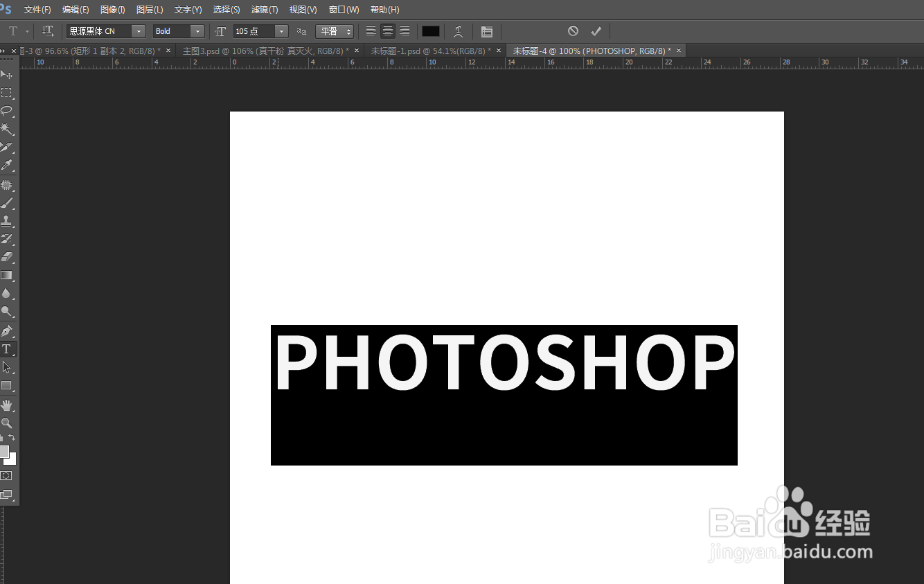Open the 选择(S) menu
This screenshot has width=924, height=584.
point(226,10)
